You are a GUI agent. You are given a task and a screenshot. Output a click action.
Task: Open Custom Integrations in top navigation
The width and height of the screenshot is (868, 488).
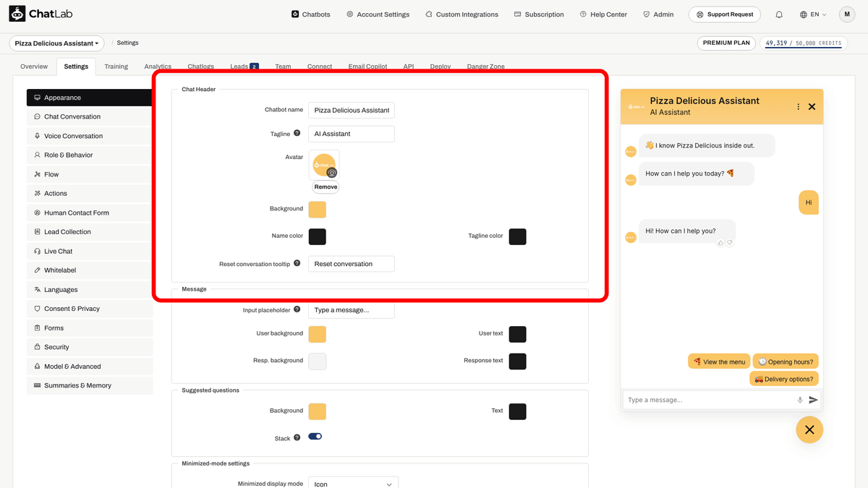click(x=461, y=14)
